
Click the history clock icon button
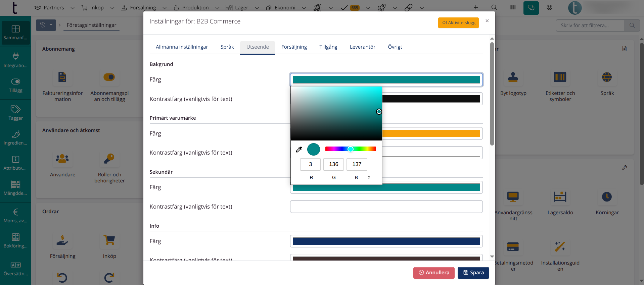[43, 25]
